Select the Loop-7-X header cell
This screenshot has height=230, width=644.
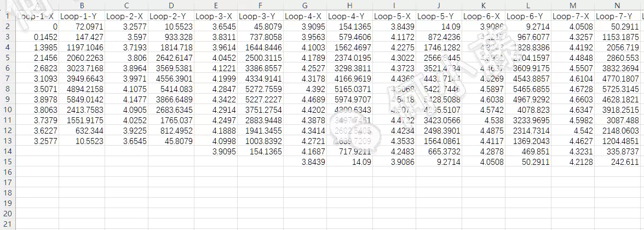[x=573, y=16]
